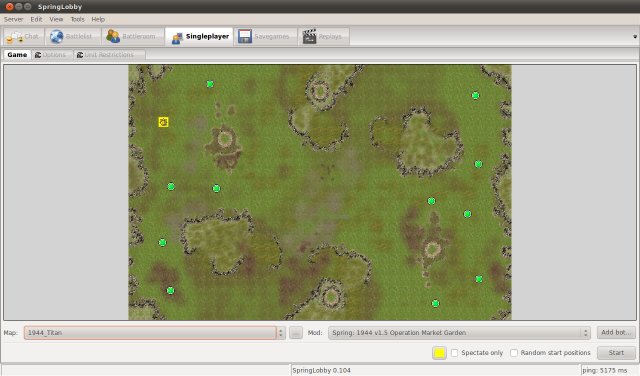Open the Server menu

[13, 19]
